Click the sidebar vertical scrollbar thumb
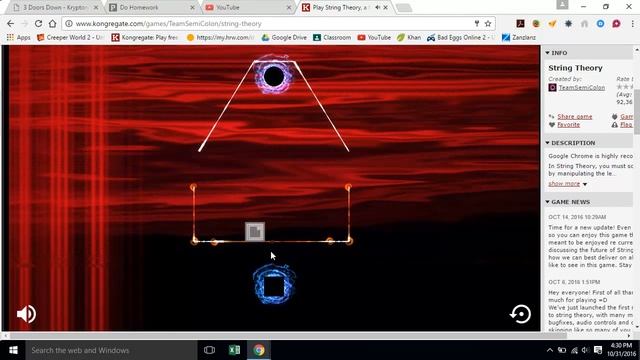This screenshot has width=640, height=360. tap(637, 112)
